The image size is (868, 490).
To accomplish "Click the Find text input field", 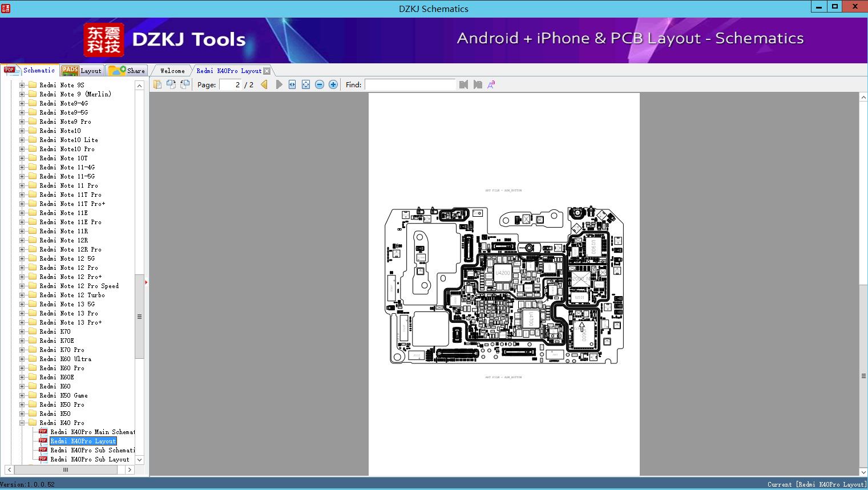I will [410, 84].
